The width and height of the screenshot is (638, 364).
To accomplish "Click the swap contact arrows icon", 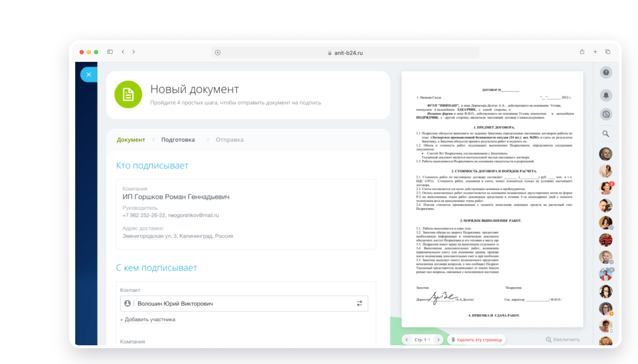I will coord(359,304).
